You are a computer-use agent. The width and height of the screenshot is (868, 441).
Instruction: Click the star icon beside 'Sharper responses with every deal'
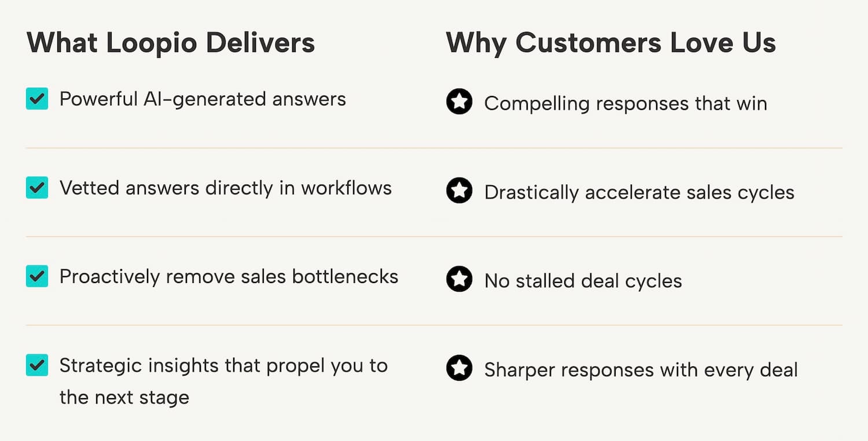[x=459, y=369]
